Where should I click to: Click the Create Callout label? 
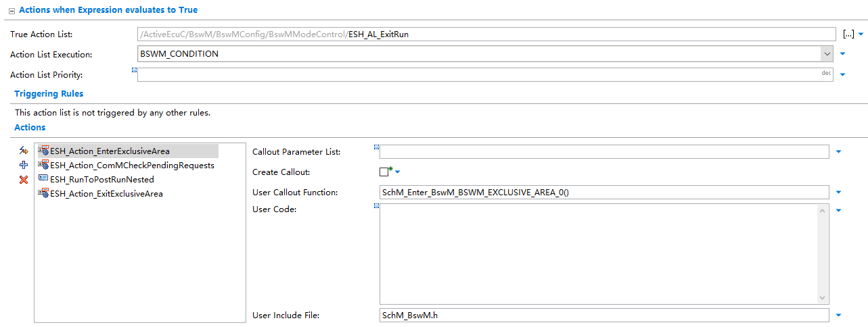click(x=281, y=172)
